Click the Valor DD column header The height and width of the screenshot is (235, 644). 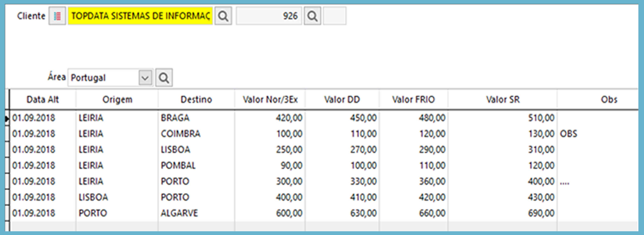(342, 99)
